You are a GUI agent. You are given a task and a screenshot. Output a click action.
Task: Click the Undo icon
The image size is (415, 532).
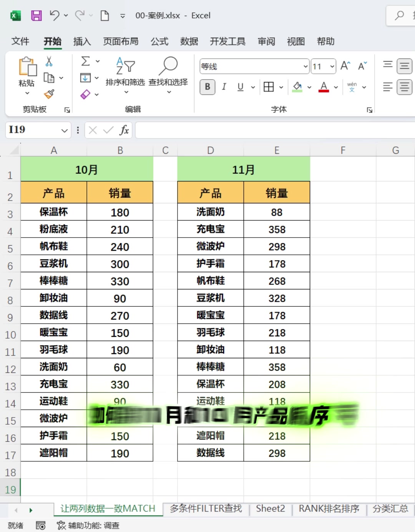(x=54, y=15)
